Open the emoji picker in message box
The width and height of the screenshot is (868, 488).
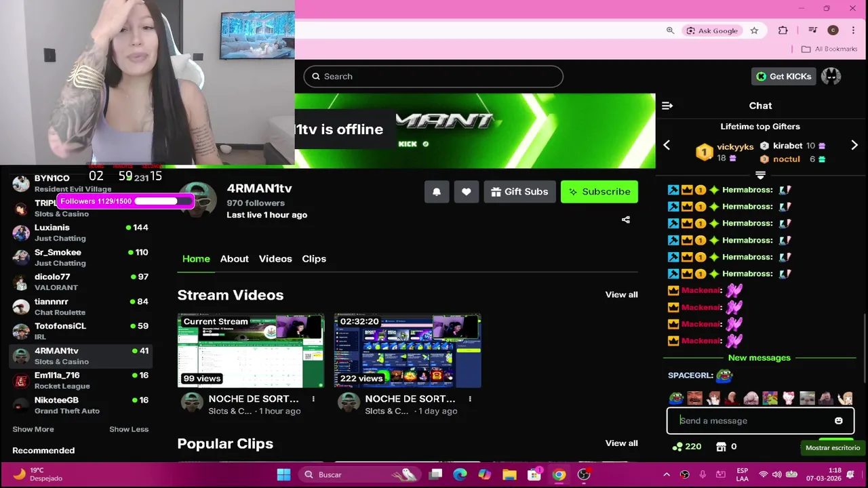click(839, 421)
